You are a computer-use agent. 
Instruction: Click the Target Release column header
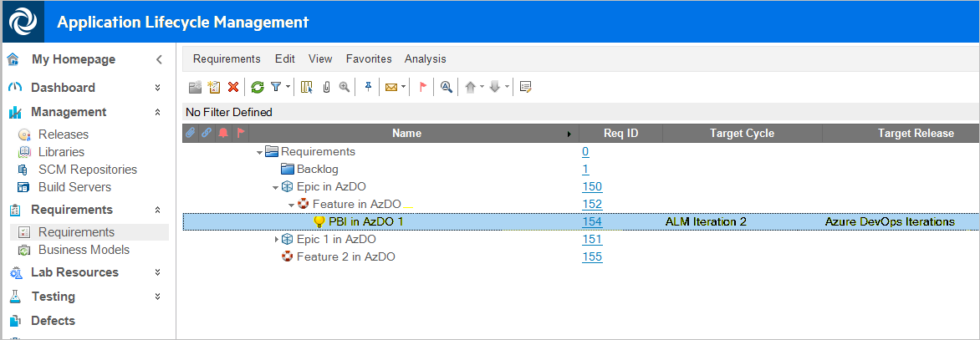tap(901, 133)
